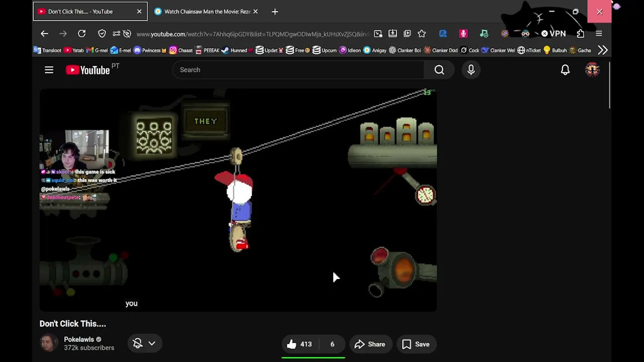Open the YouTube account avatar menu
Viewport: 644px width, 362px height.
[x=592, y=70]
